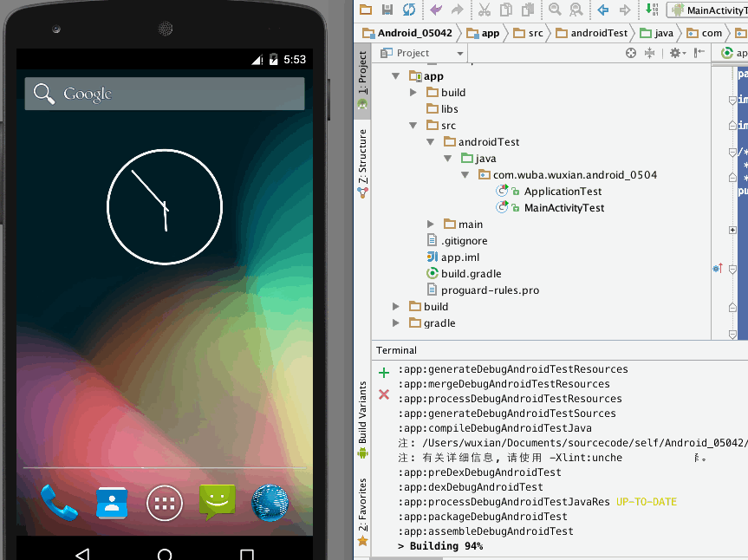The width and height of the screenshot is (748, 560).
Task: Click the Undo arrow icon
Action: (x=436, y=9)
